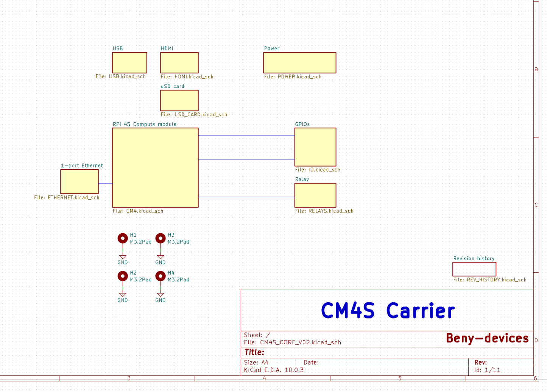Click the 'File: RELAYS.kicad_sch' label
The image size is (547, 392).
coord(324,211)
